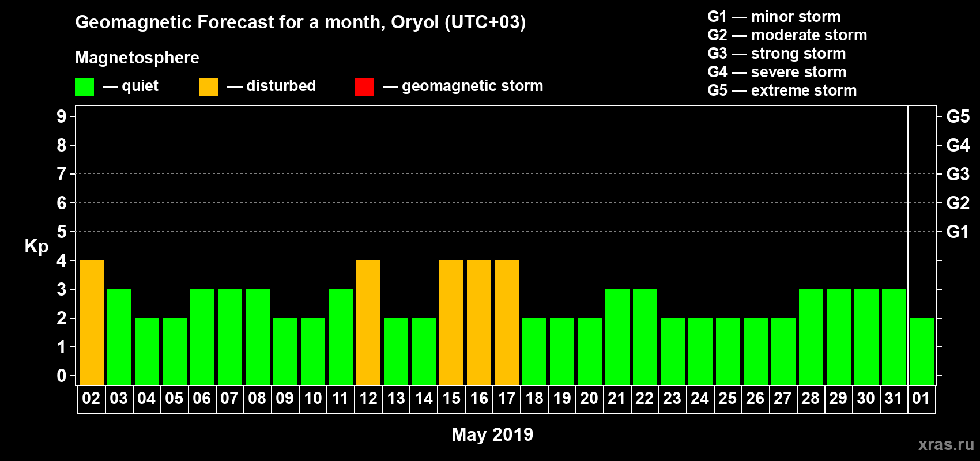The height and width of the screenshot is (461, 980).
Task: Select the orange bar for day 17
Action: [x=507, y=322]
